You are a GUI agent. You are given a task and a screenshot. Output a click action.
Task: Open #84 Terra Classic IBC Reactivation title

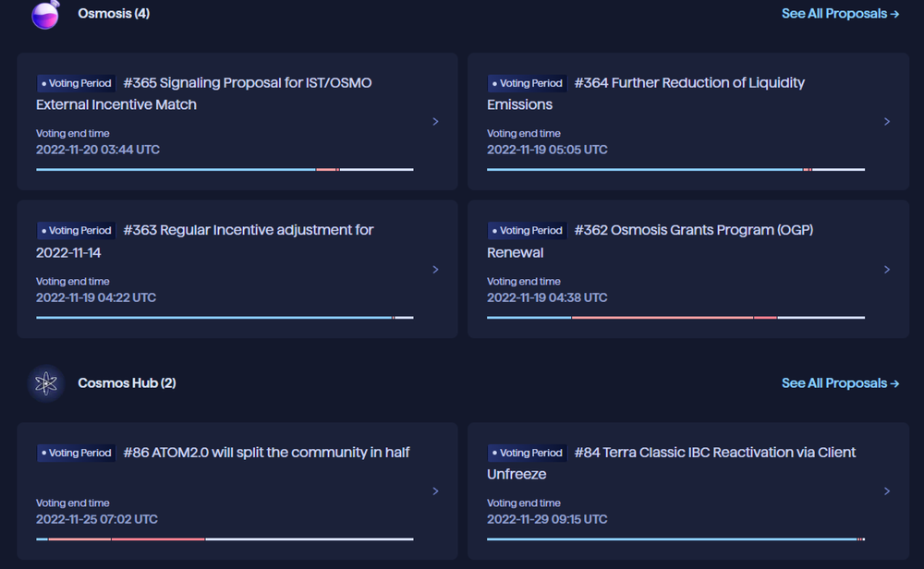click(x=671, y=463)
